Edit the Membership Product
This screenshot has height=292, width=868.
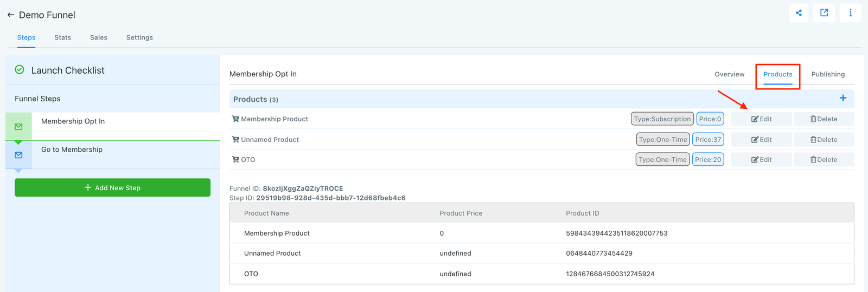coord(761,119)
